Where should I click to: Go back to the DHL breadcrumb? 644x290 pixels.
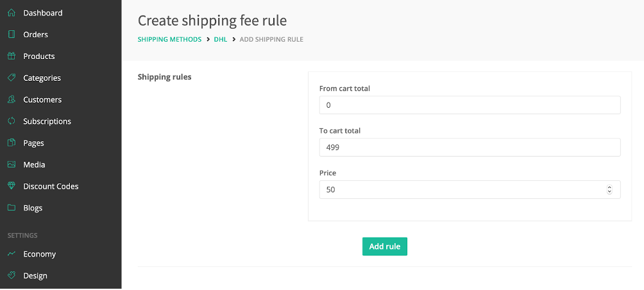221,39
